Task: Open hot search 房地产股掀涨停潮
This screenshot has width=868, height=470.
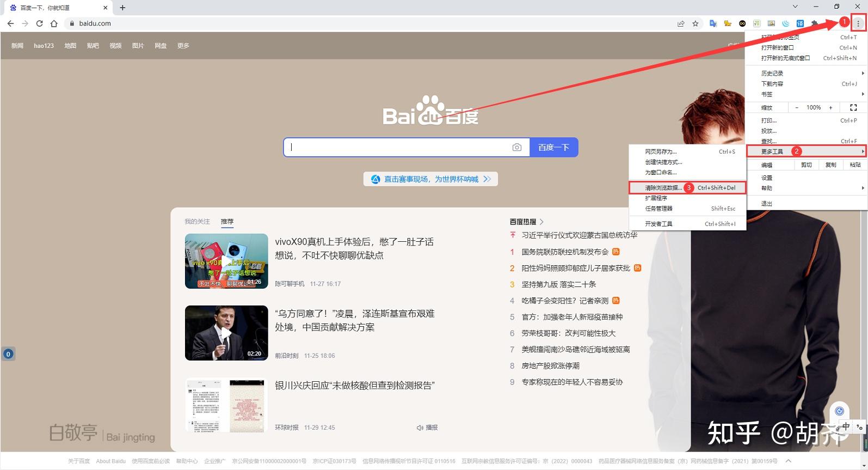Action: 550,365
